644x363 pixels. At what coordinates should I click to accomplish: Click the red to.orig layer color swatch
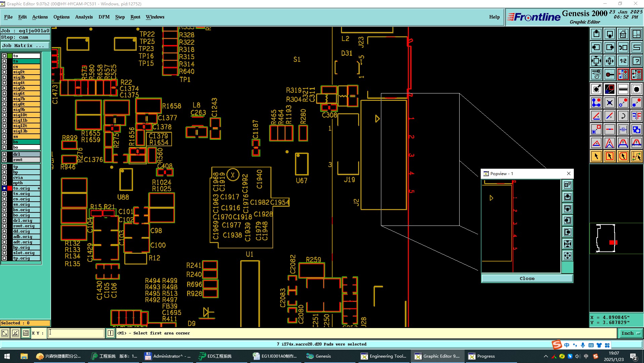10,188
